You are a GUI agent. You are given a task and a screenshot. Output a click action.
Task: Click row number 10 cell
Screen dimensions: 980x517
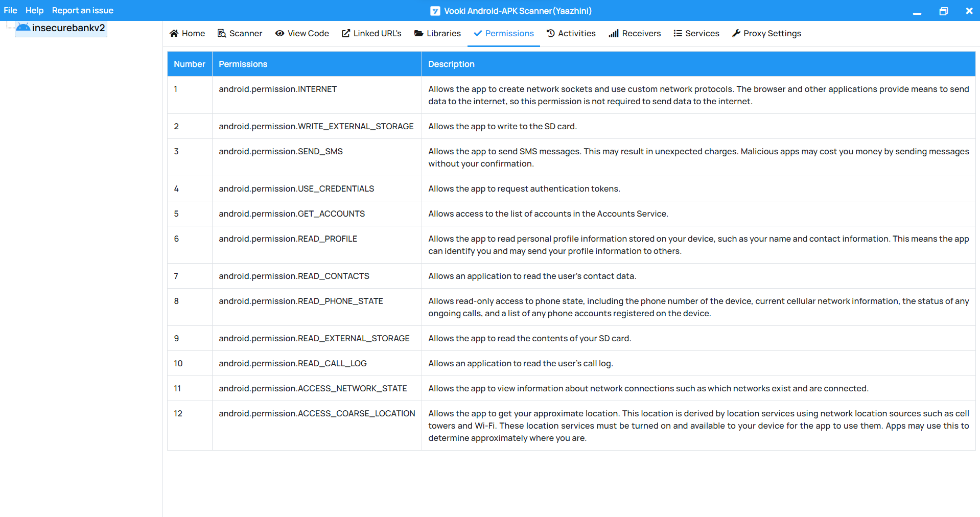[190, 363]
